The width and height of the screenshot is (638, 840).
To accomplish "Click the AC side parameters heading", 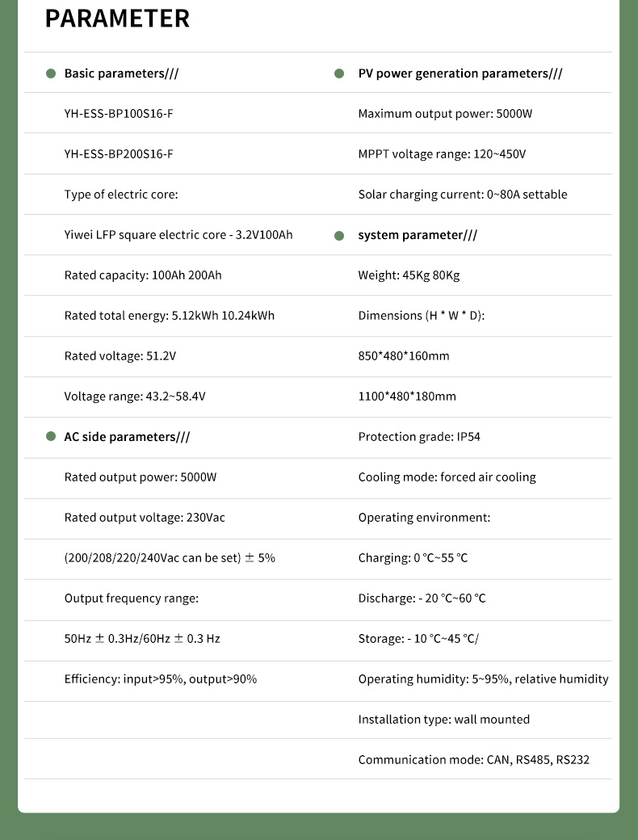I will coord(127,437).
